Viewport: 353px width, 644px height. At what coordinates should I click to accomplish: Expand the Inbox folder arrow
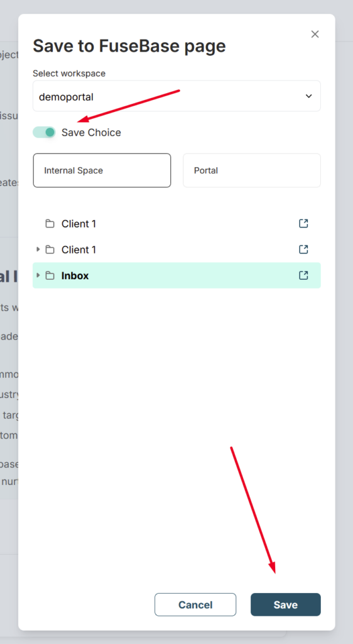pyautogui.click(x=38, y=275)
